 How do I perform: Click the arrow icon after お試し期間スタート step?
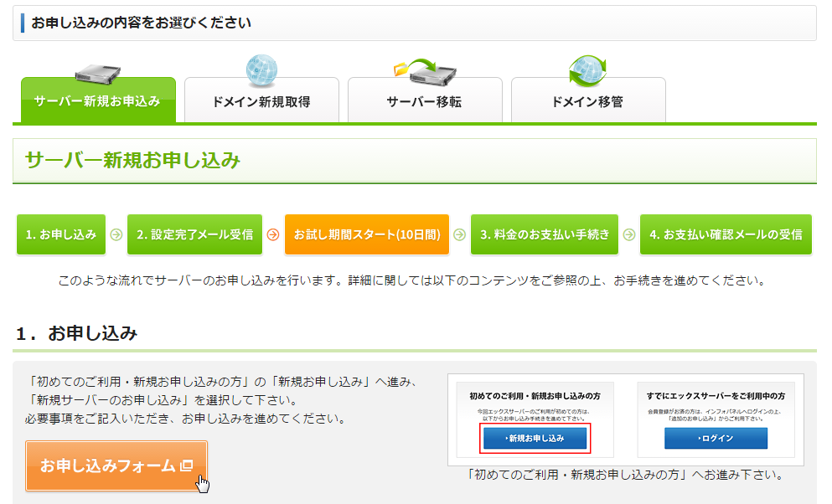pyautogui.click(x=459, y=234)
